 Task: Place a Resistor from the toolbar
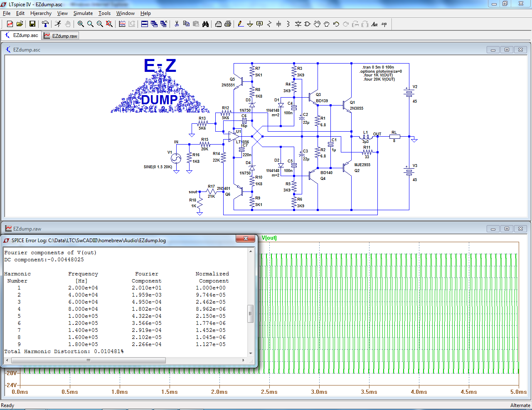pos(269,24)
